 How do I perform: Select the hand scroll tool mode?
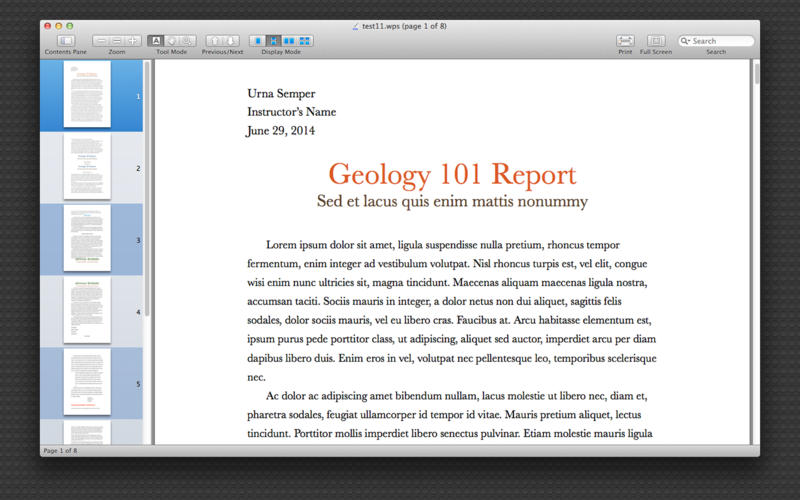(x=170, y=40)
